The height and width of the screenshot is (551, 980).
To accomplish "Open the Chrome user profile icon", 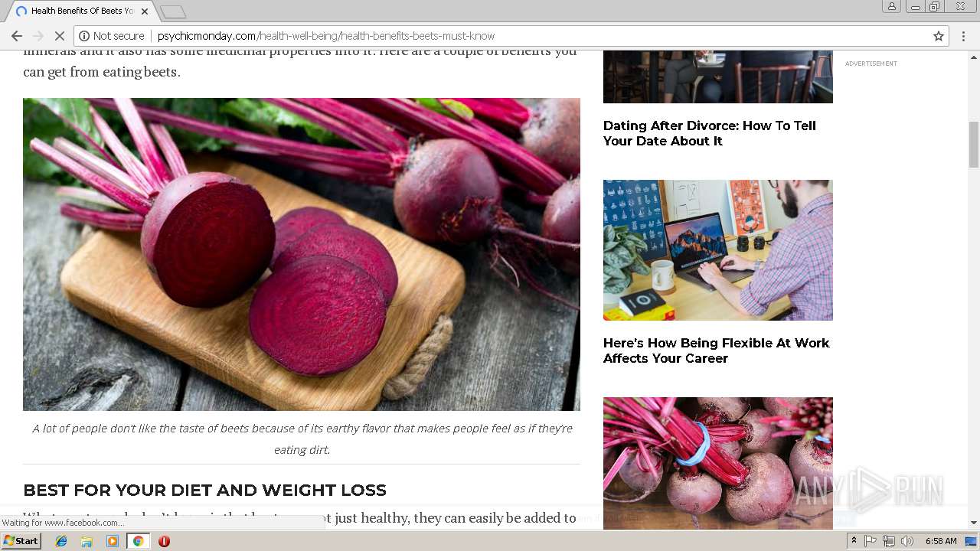I will (891, 6).
